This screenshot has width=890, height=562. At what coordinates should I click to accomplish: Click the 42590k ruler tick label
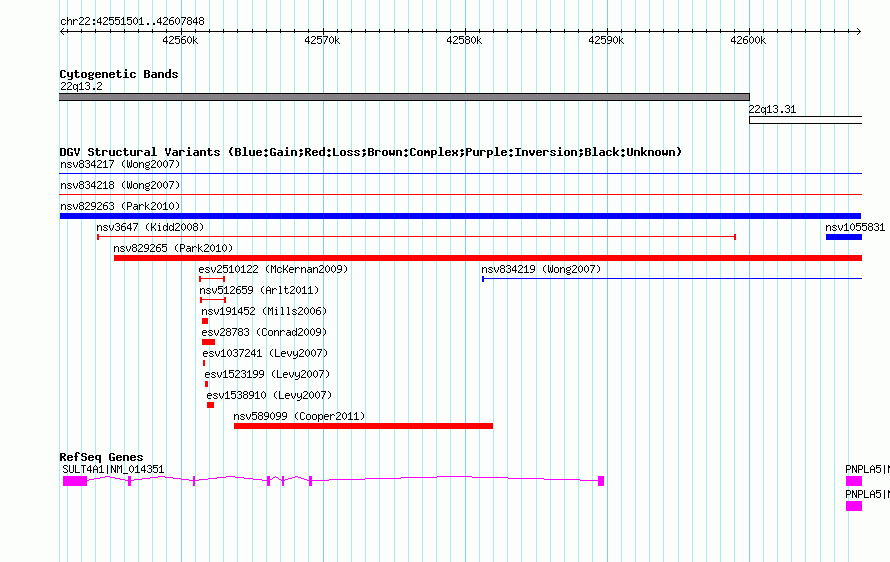point(606,40)
